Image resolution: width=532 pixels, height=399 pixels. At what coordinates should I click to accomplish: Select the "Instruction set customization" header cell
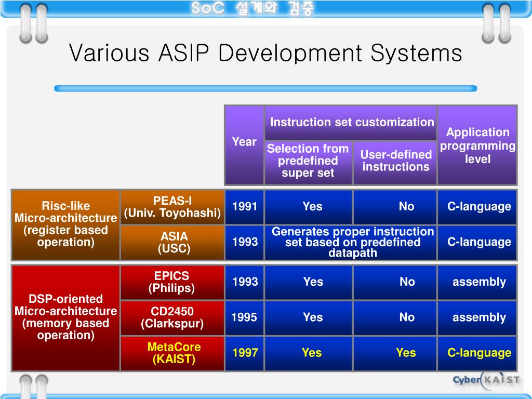[351, 123]
